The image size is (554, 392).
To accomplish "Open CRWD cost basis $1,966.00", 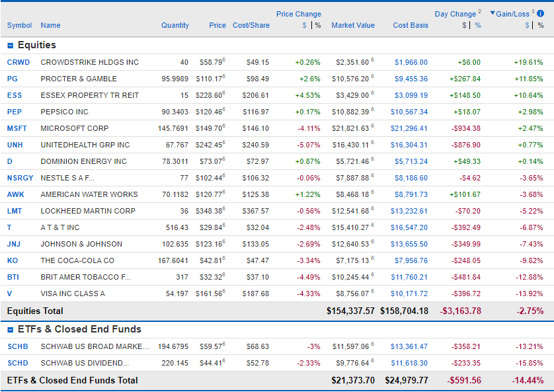I will [411, 63].
